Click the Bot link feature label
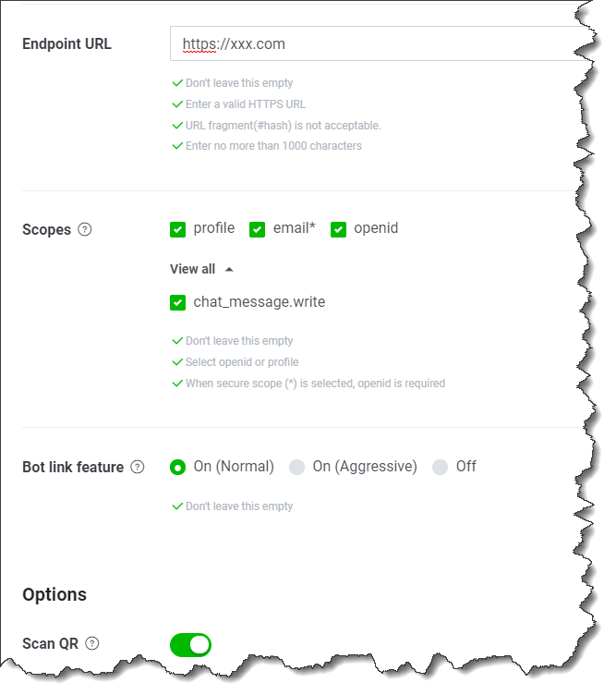This screenshot has height=695, width=616. coord(73,467)
